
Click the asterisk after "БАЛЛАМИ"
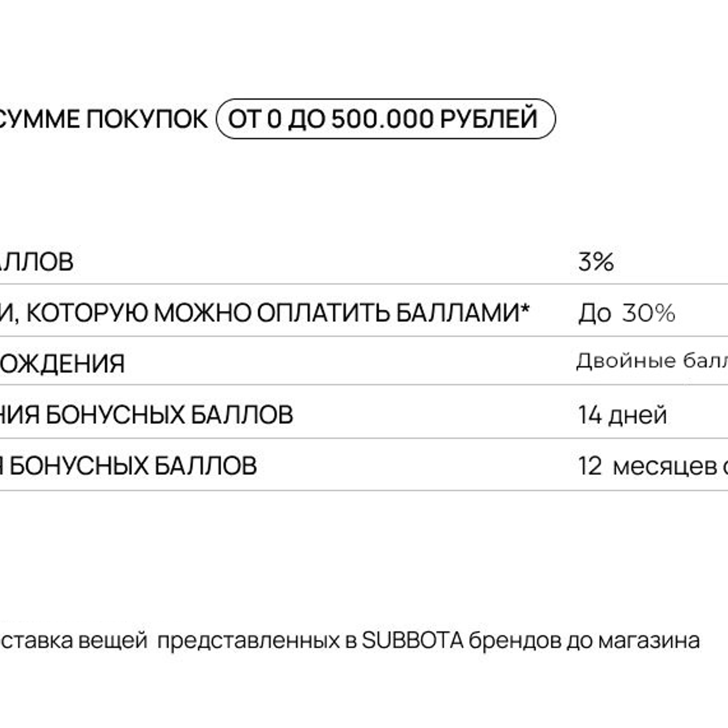(x=525, y=309)
